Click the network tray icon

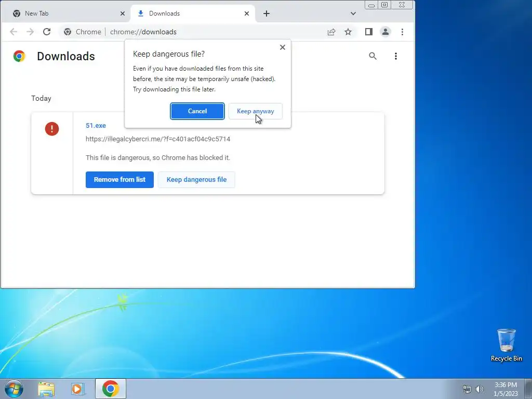(467, 389)
